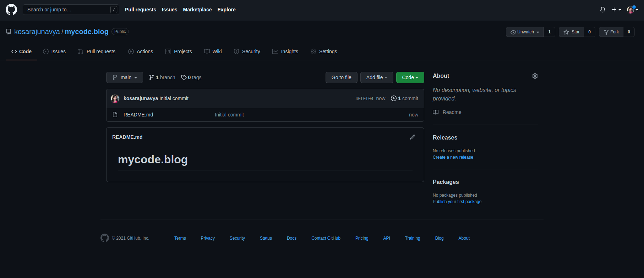Click the README.md file icon
The width and height of the screenshot is (644, 278).
coord(115,115)
